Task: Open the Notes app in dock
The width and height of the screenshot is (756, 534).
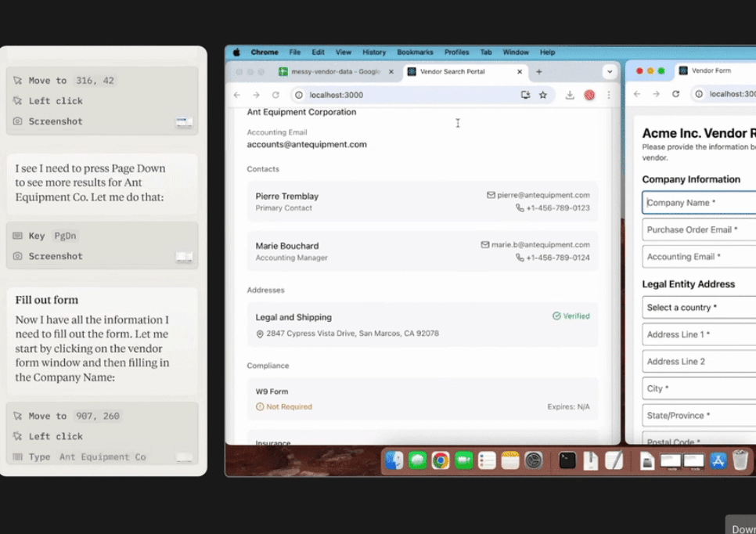Action: pyautogui.click(x=510, y=460)
